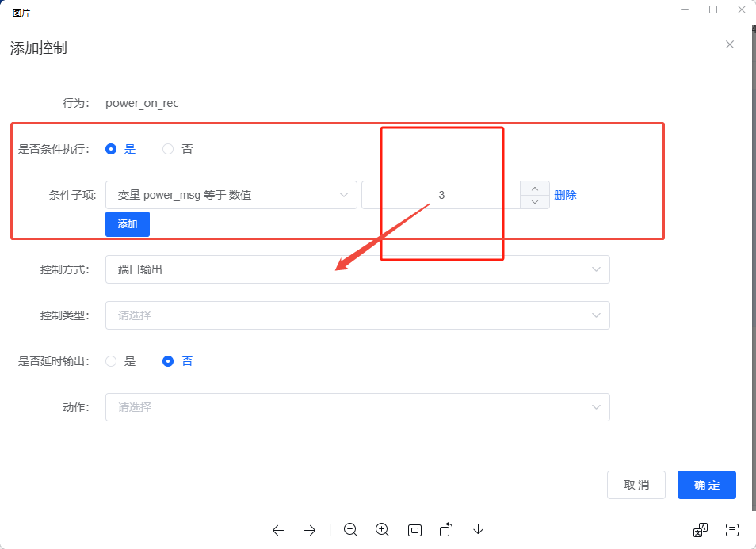
Task: Rotate the image using the rotate icon
Action: 445,530
